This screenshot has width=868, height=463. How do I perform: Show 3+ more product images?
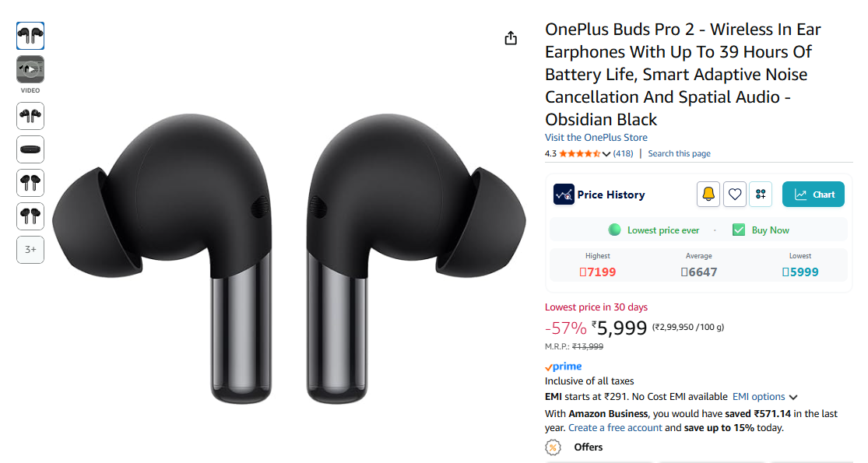(x=30, y=250)
